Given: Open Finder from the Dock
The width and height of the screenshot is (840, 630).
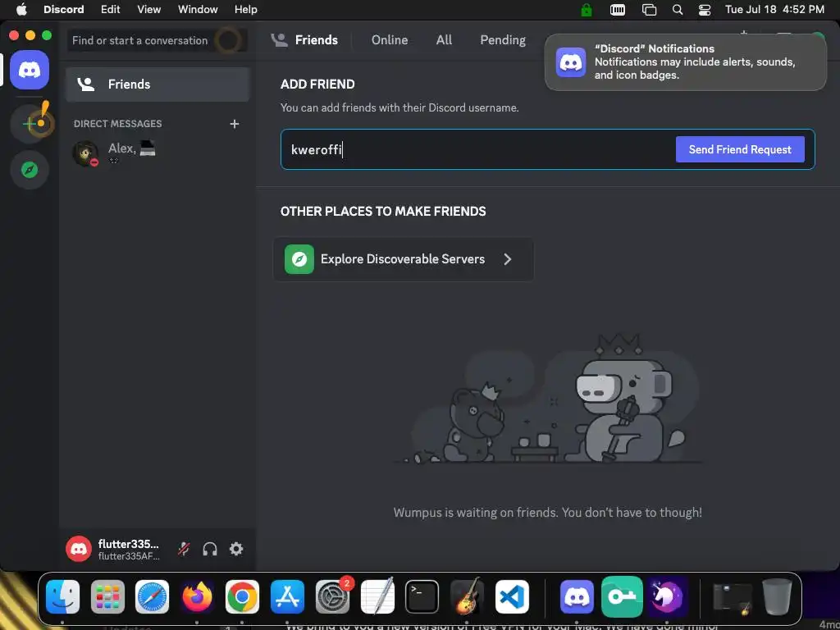Looking at the screenshot, I should click(62, 597).
